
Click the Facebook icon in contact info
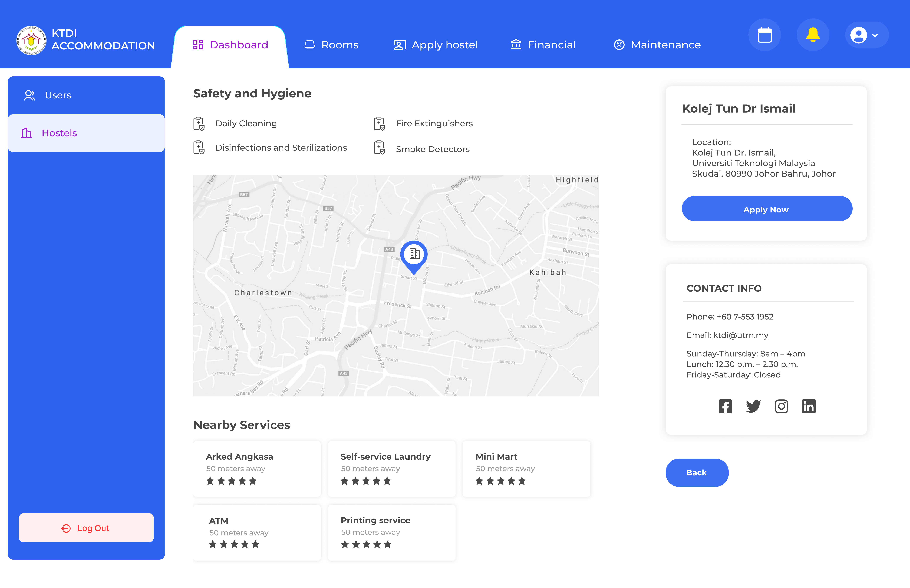725,406
